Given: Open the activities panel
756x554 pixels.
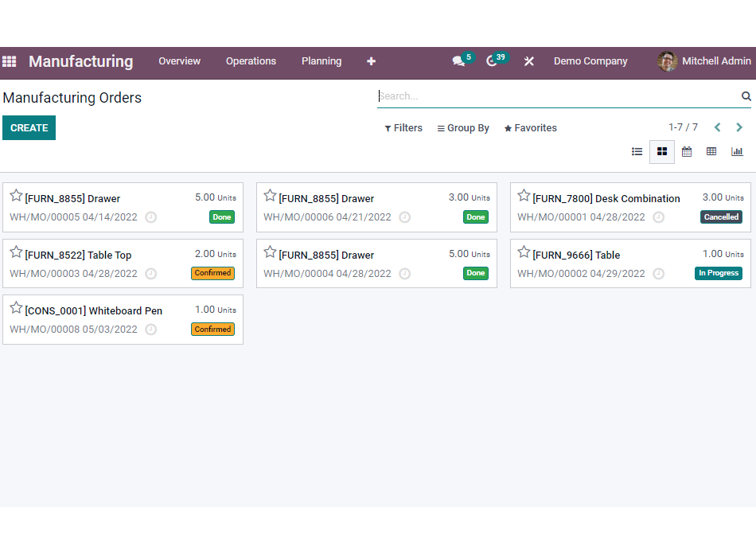Looking at the screenshot, I should (x=493, y=61).
